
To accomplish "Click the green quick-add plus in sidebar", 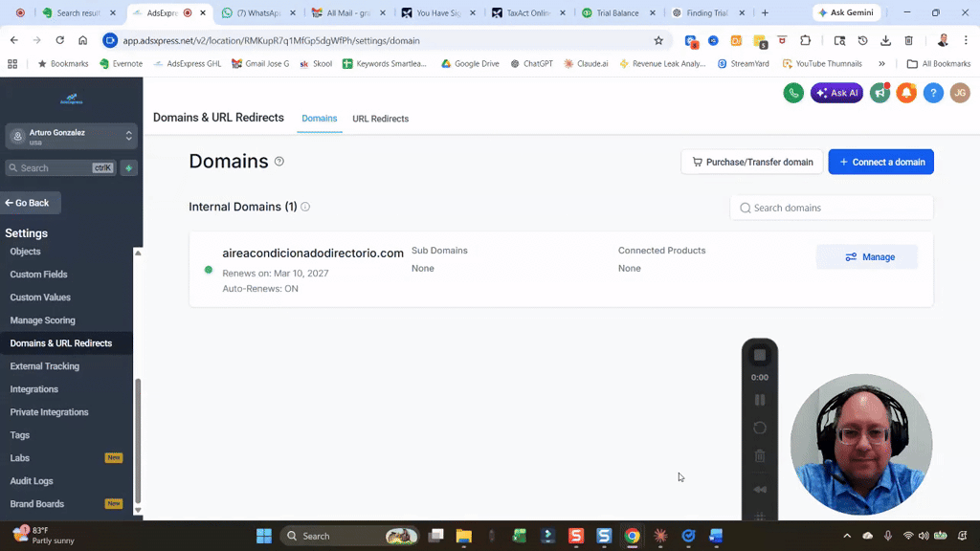I will click(129, 168).
